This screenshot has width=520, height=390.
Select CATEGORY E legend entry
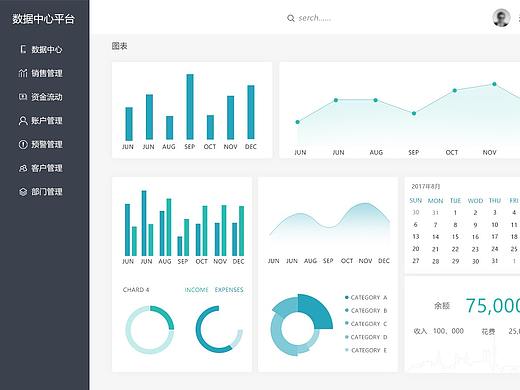[366, 350]
